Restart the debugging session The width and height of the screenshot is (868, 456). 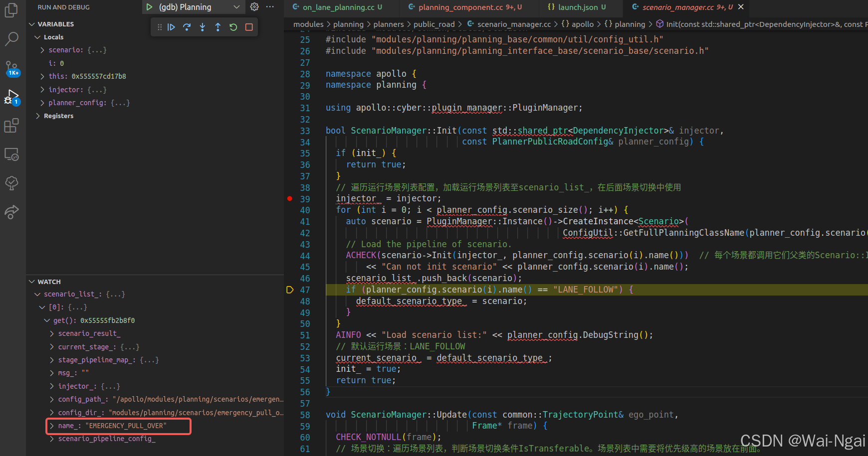pos(233,27)
